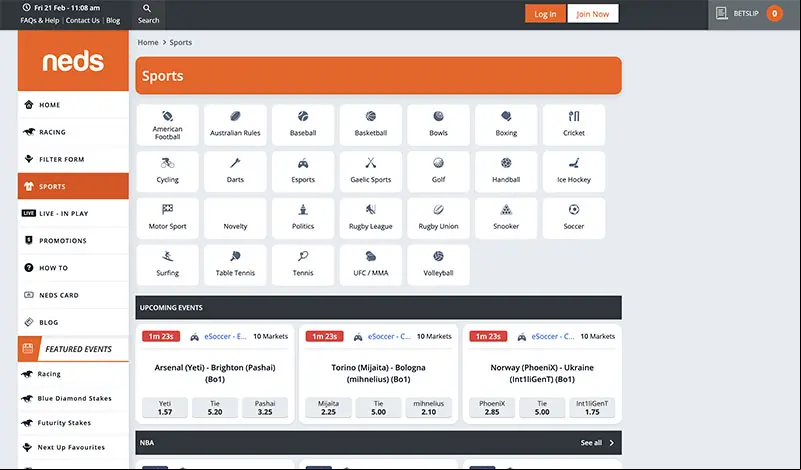801x470 pixels.
Task: Open the Blog link in top bar
Action: [x=113, y=20]
